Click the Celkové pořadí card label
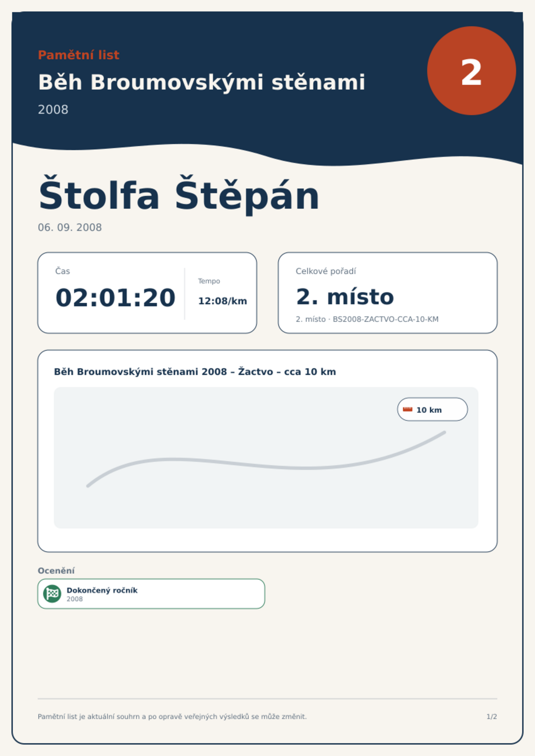535x756 pixels. coord(326,271)
